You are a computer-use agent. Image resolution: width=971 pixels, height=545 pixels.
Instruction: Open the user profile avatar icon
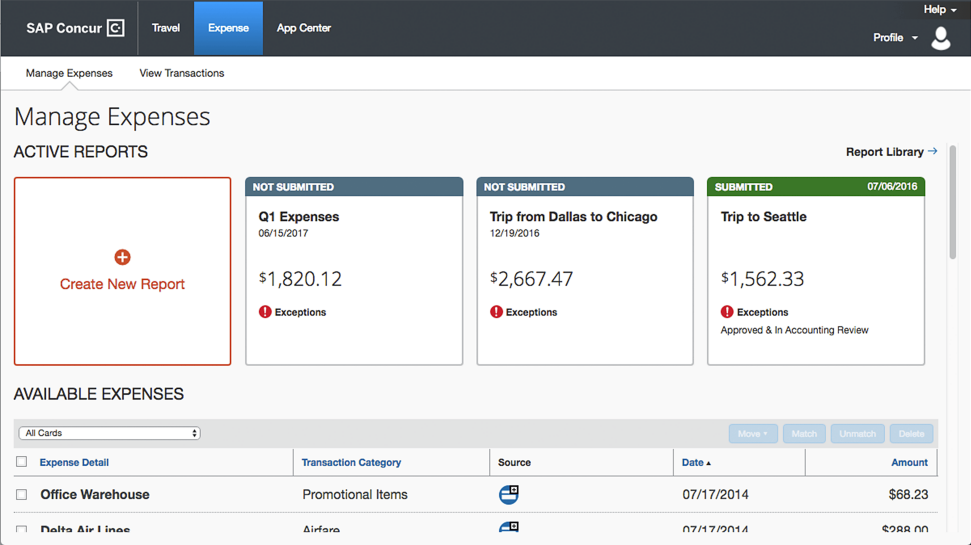[941, 38]
